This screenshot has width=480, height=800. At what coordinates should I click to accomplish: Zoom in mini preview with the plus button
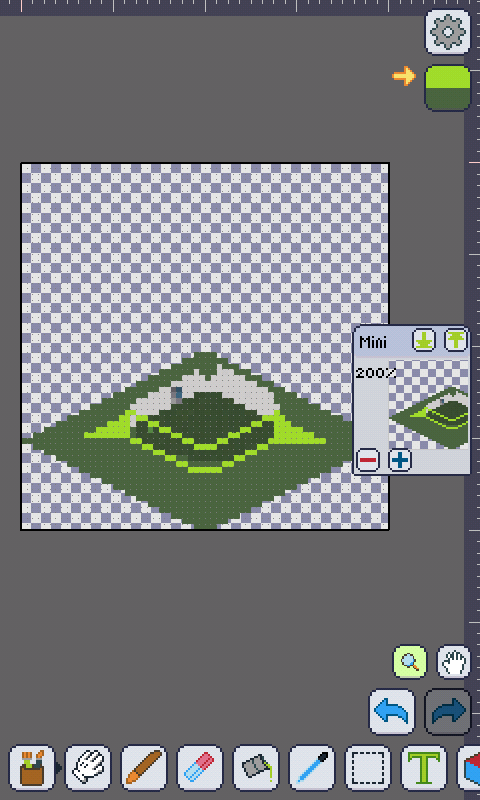coord(400,460)
